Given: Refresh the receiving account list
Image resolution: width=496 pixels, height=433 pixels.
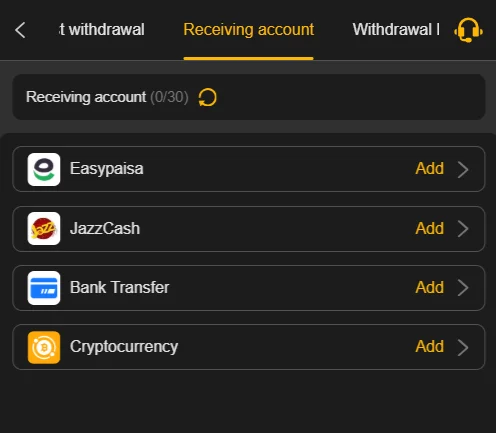Looking at the screenshot, I should [x=207, y=98].
